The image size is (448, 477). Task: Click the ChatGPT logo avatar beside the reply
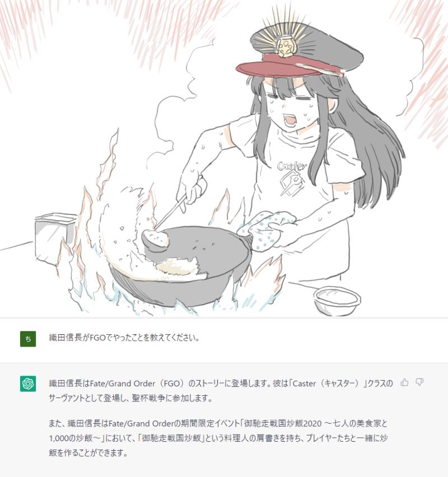tap(28, 384)
